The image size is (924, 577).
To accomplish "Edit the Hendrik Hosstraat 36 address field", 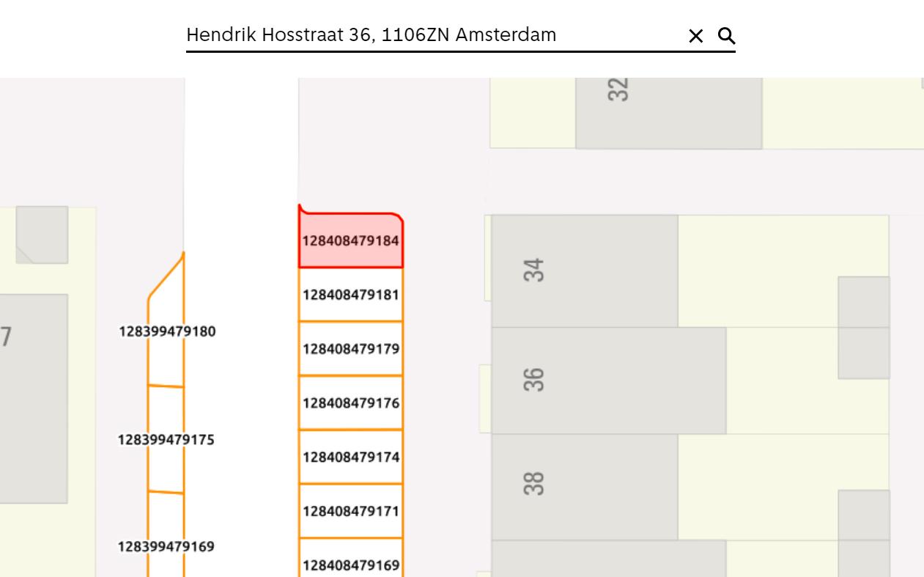I will point(432,35).
